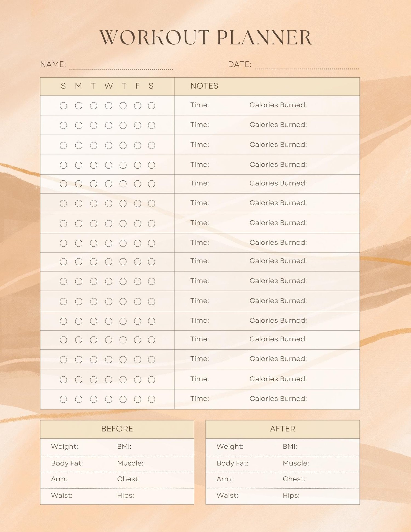
Task: Check the last Saturday circle in the bottom row
Action: [x=152, y=399]
